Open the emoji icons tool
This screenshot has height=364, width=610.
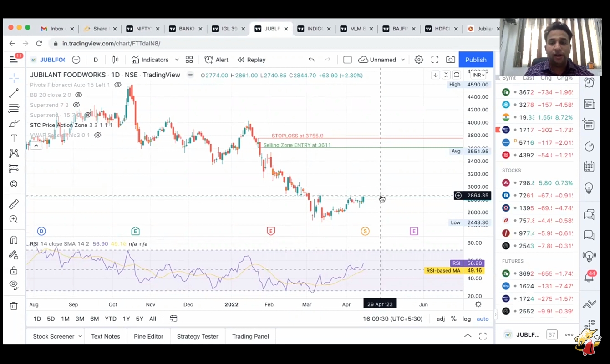[x=14, y=184]
